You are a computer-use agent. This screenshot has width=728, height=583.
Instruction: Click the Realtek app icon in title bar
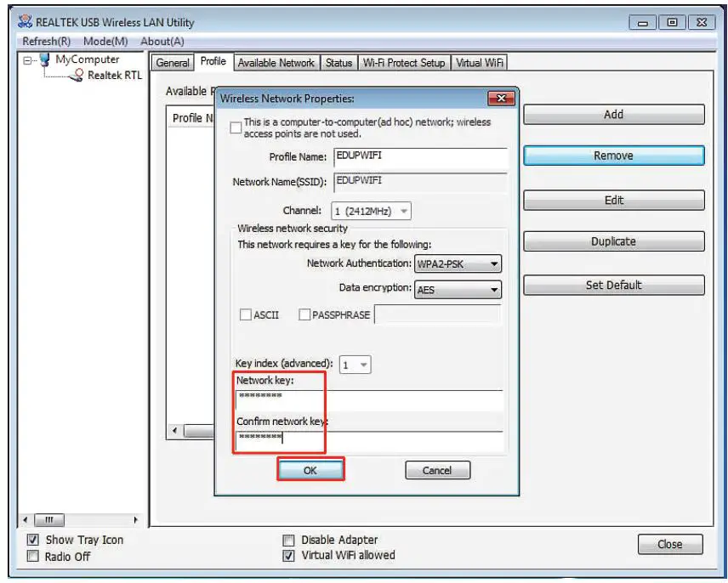(26, 22)
